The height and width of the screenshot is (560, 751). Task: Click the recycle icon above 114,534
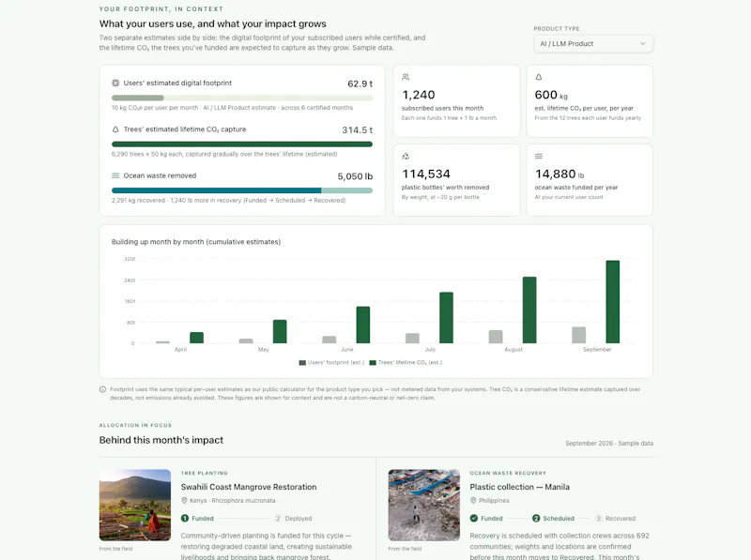pos(406,156)
